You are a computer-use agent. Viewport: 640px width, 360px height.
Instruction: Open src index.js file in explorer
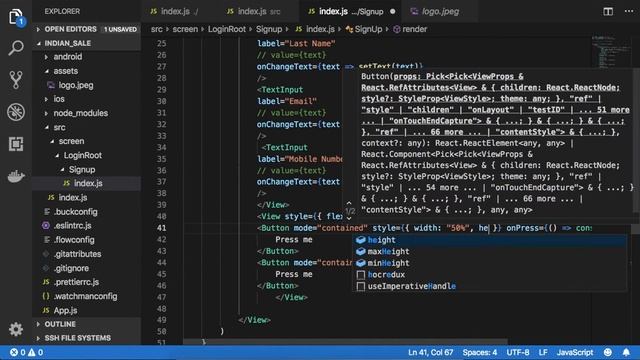[87, 198]
